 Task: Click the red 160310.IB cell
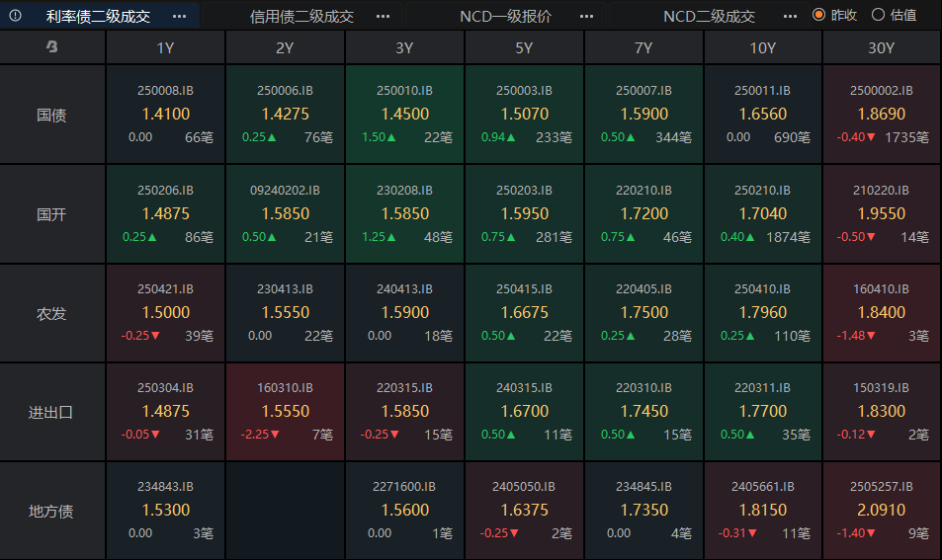285,411
